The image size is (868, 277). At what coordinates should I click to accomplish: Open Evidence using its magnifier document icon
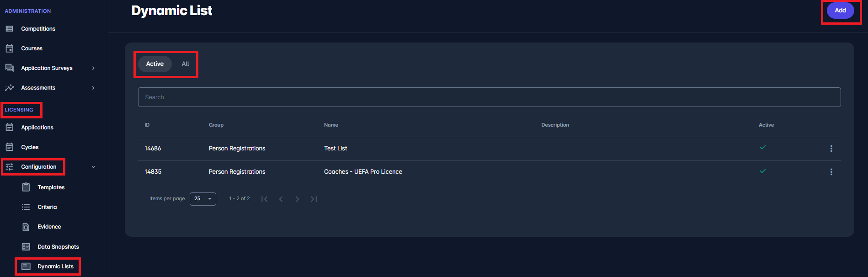pyautogui.click(x=26, y=227)
